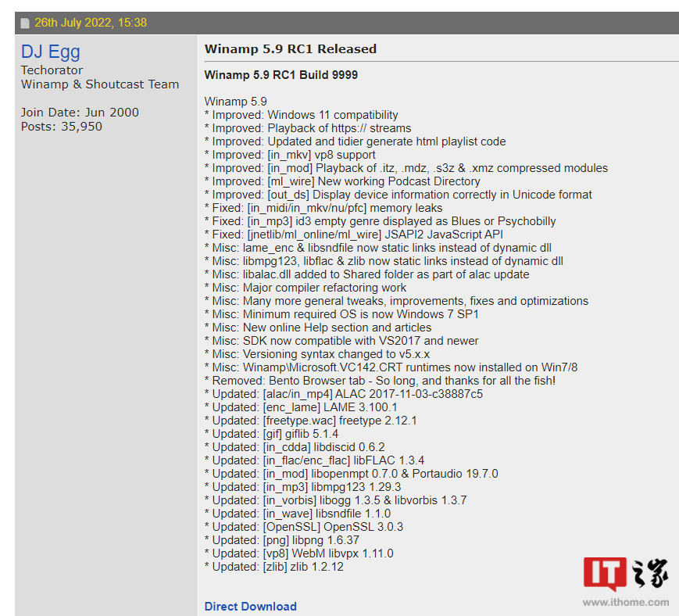Image resolution: width=679 pixels, height=616 pixels.
Task: Click the 'Blues or Psychobilly' fixed line
Action: click(x=381, y=221)
